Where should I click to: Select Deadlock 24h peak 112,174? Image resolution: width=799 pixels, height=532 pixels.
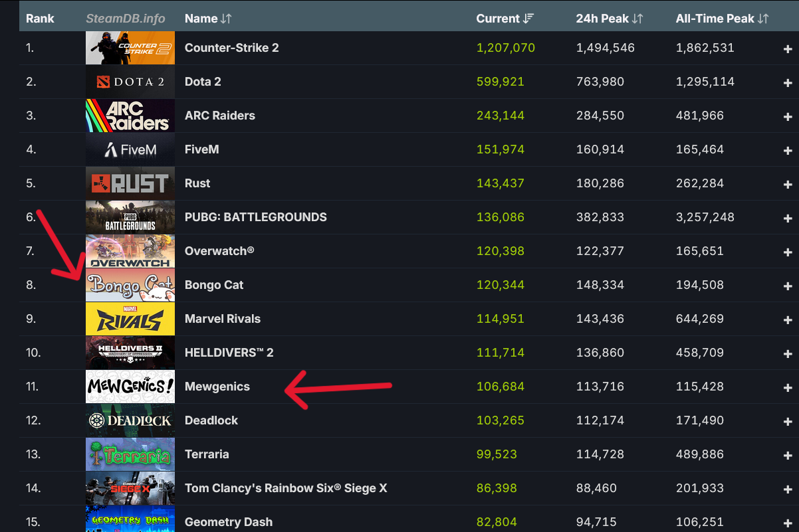pos(600,420)
